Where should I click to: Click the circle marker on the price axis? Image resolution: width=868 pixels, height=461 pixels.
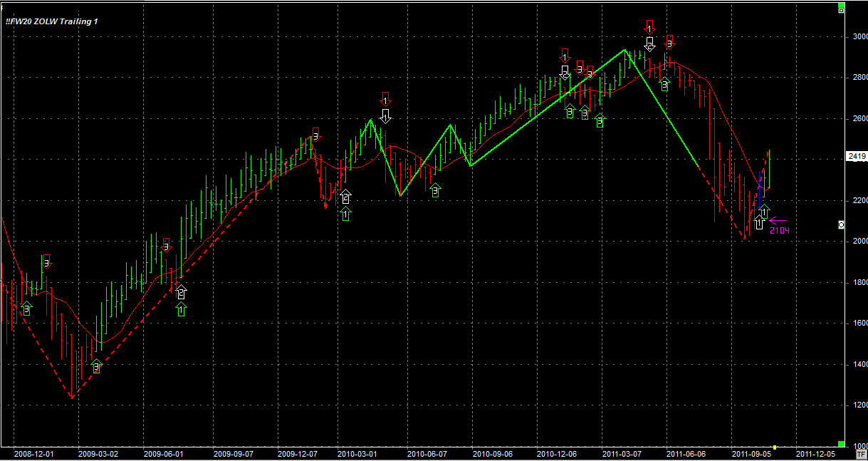841,224
